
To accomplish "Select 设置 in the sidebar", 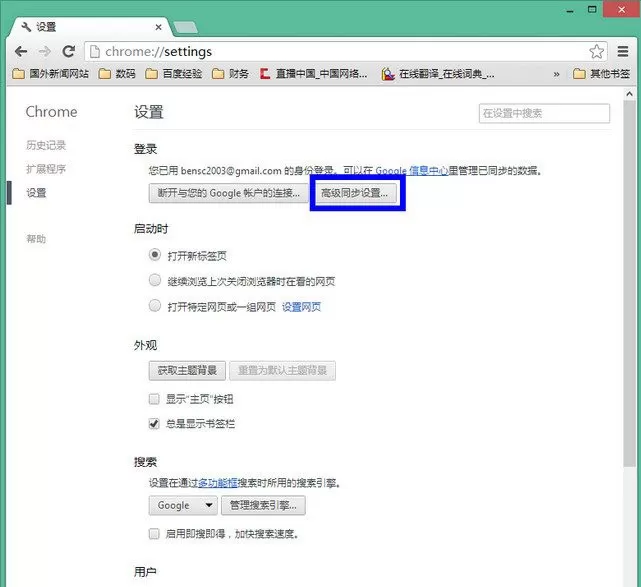I will coord(36,193).
